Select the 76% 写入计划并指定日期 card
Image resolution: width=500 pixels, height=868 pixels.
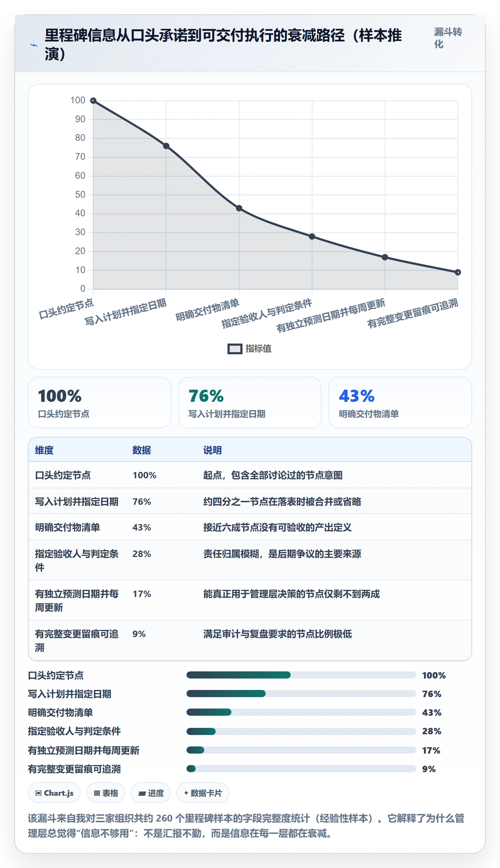pos(250,403)
